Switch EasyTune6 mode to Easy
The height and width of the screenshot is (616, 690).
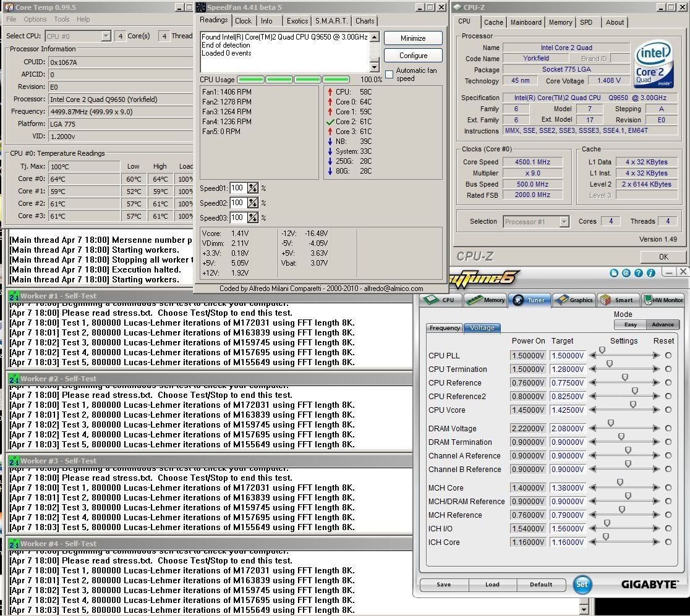tap(630, 324)
